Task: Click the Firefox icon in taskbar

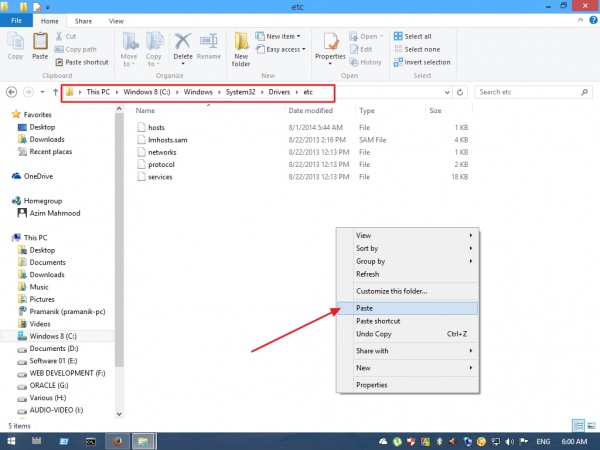Action: click(x=116, y=439)
